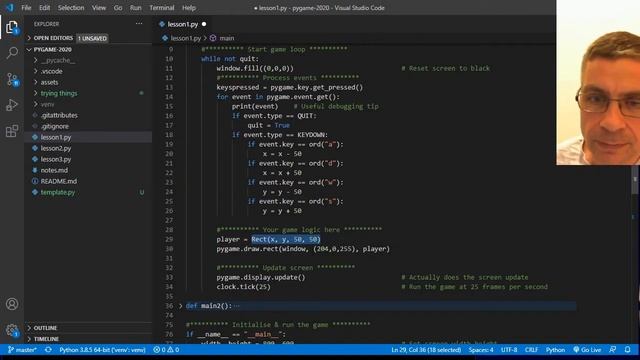
Task: Open the Selection menu
Action: tap(71, 8)
